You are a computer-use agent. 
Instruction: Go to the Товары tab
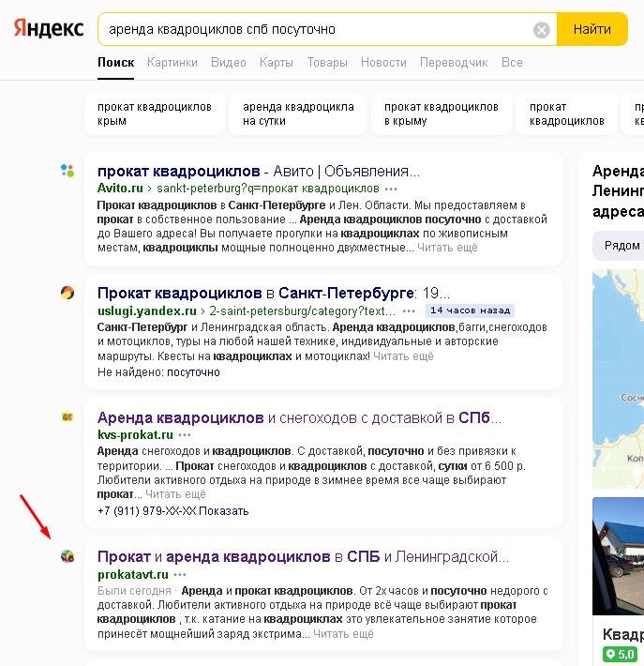pos(327,63)
